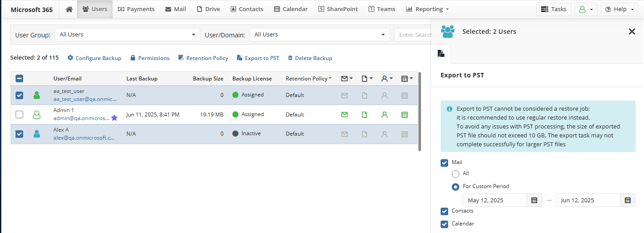
Task: Expand the Help menu
Action: [620, 9]
